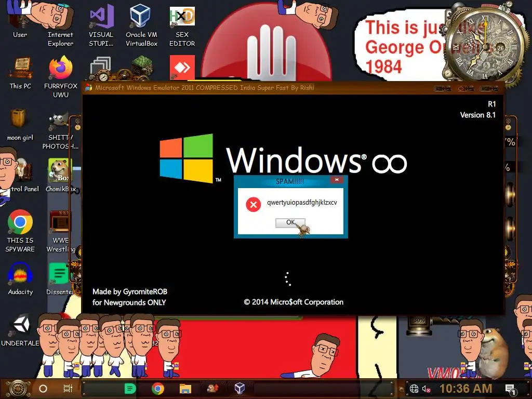The image size is (532, 399).
Task: Open the Dissenter desktop shortcut
Action: 60,279
